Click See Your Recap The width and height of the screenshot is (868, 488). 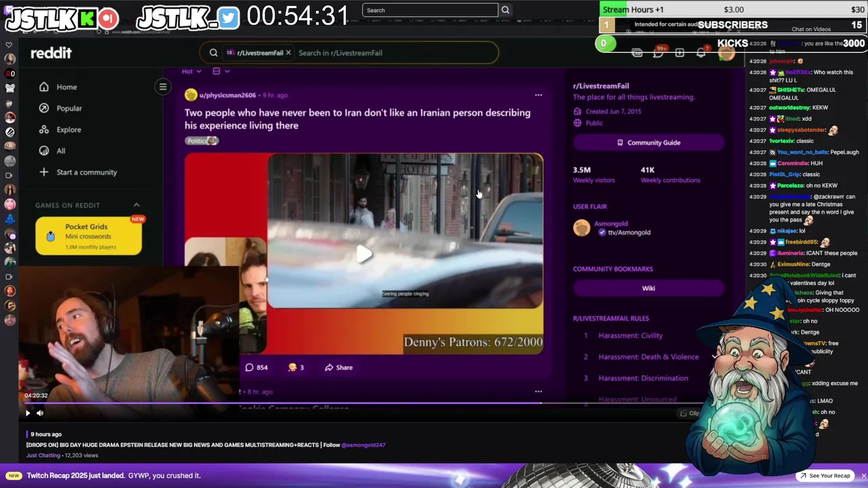[825, 476]
